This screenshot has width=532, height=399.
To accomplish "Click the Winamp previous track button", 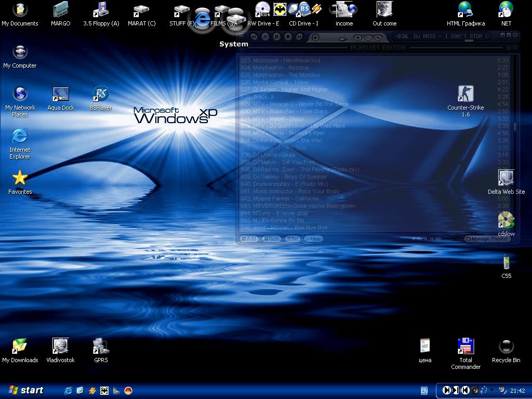I will coord(254,37).
